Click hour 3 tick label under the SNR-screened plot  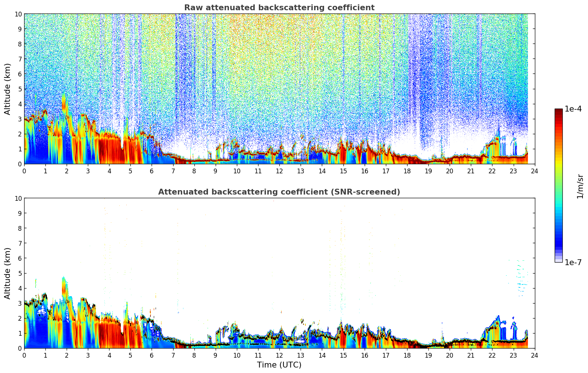click(x=88, y=355)
